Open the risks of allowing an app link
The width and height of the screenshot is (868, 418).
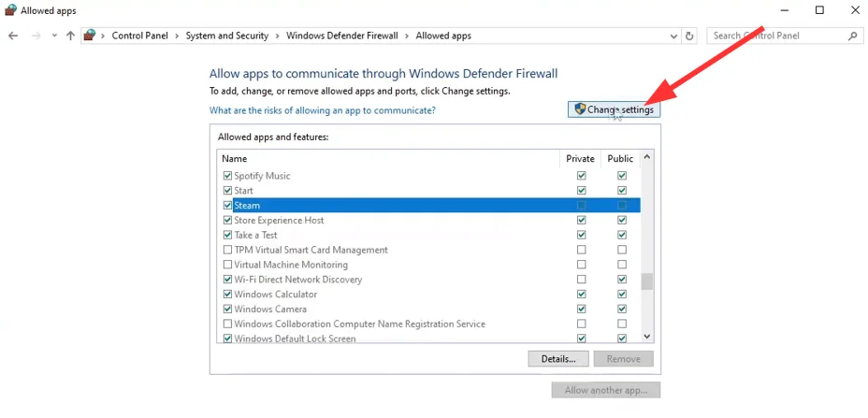pyautogui.click(x=322, y=110)
